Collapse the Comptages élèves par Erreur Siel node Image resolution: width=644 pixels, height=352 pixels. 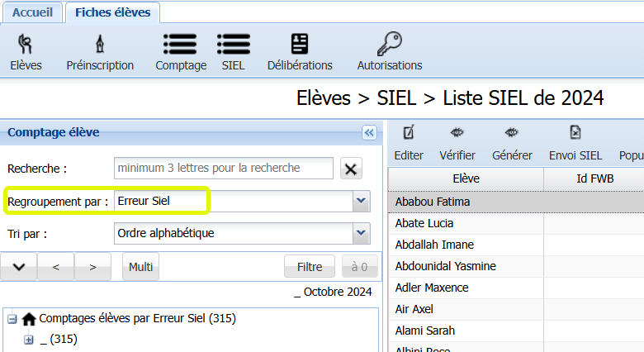tap(12, 318)
